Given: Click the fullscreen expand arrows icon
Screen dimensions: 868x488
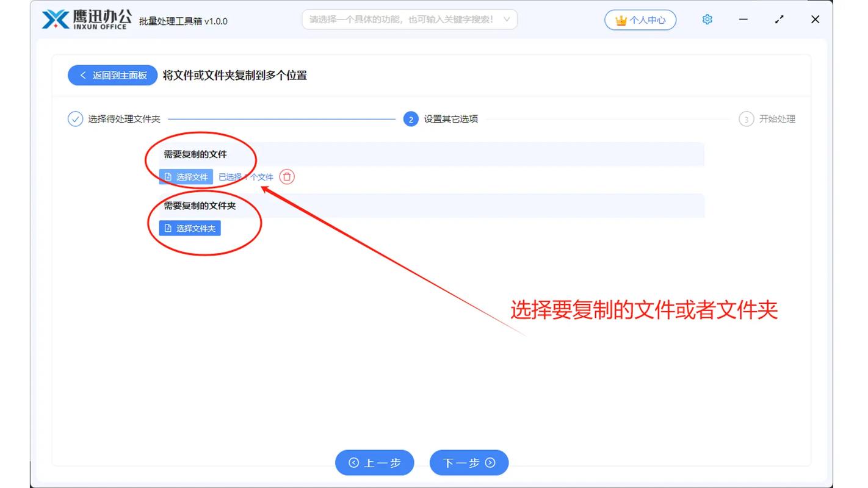Looking at the screenshot, I should [779, 19].
